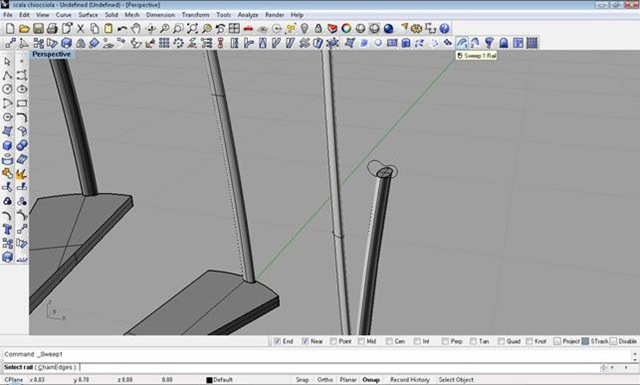Paste with the clipboard icon

point(109,29)
